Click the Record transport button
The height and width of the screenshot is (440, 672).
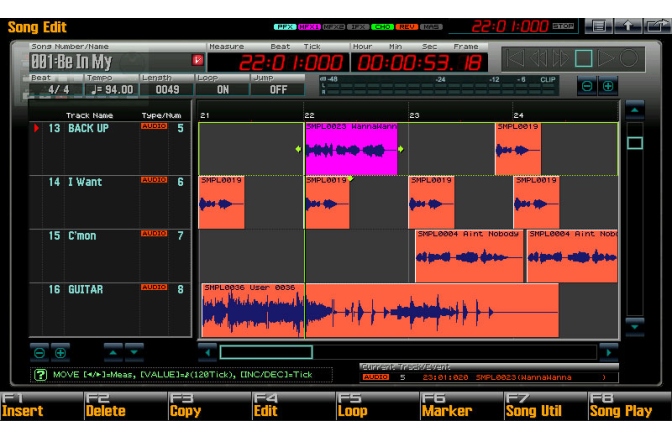[x=631, y=58]
